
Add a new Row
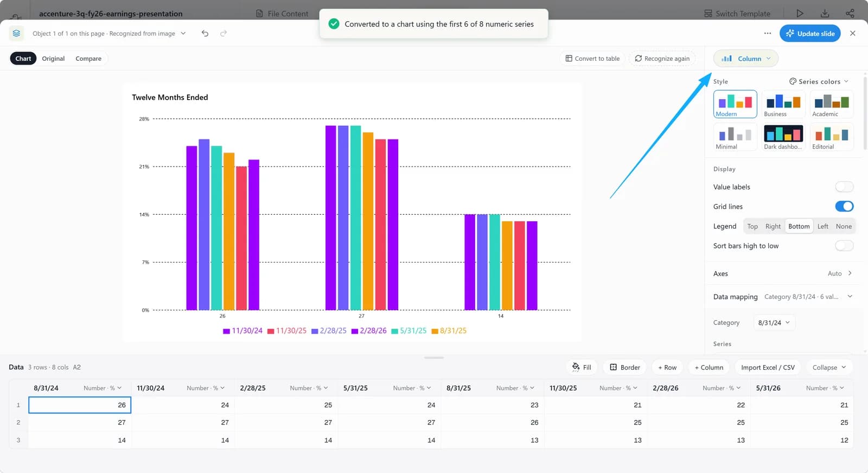[x=667, y=367]
